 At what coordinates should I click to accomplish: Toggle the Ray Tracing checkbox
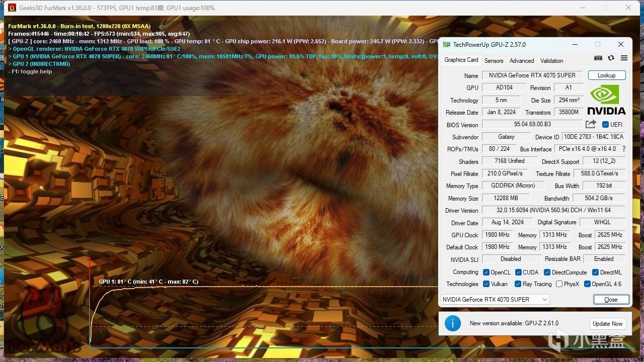click(518, 284)
